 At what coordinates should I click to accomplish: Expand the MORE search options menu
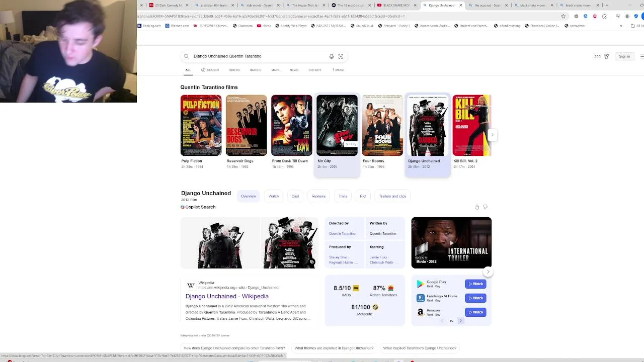tap(338, 70)
